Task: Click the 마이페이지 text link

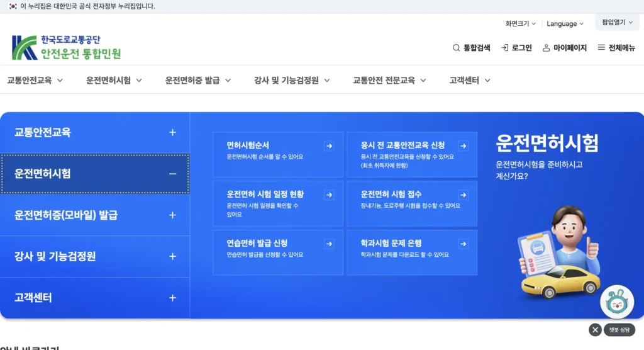Action: tap(570, 48)
